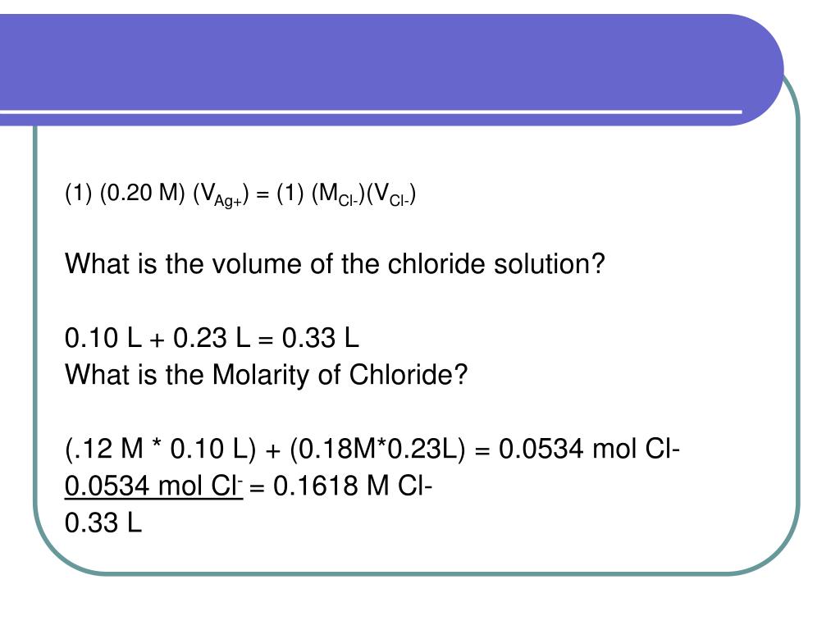This screenshot has height=630, width=840.
Task: Select the 0.23 L value in sum
Action: point(212,338)
